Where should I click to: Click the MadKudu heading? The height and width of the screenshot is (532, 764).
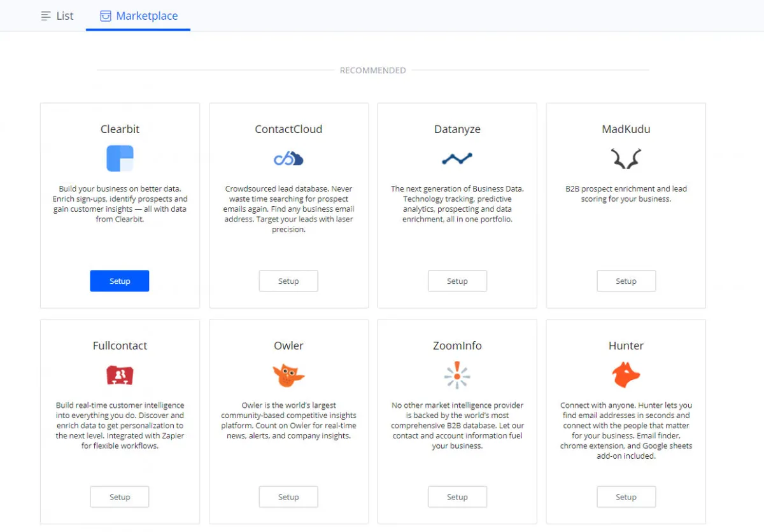(x=626, y=129)
